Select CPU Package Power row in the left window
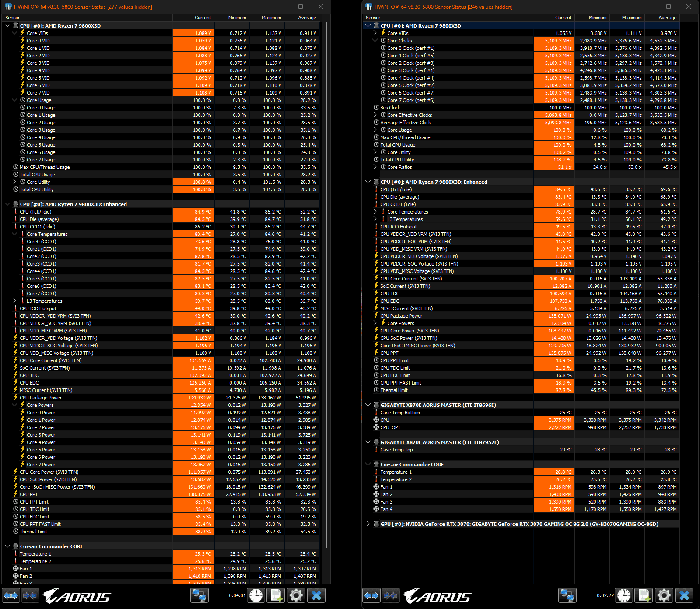 [161, 398]
